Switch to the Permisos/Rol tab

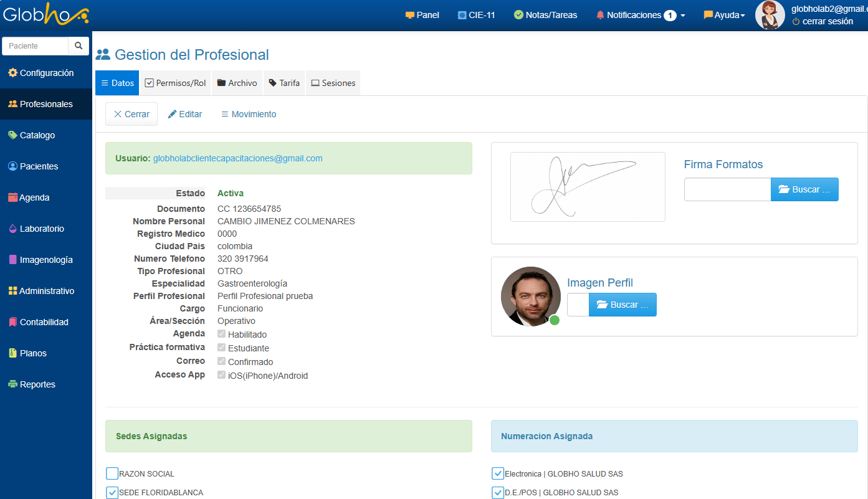pos(175,83)
